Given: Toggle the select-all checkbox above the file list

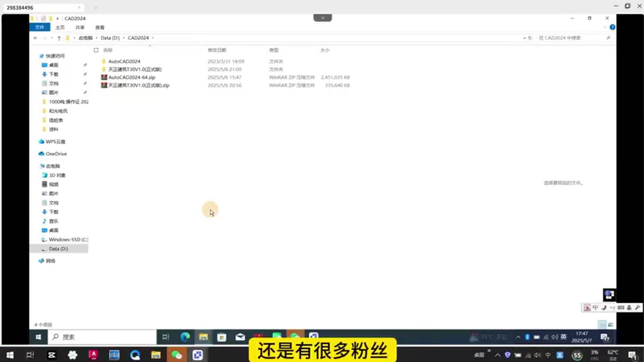Looking at the screenshot, I should tap(96, 50).
